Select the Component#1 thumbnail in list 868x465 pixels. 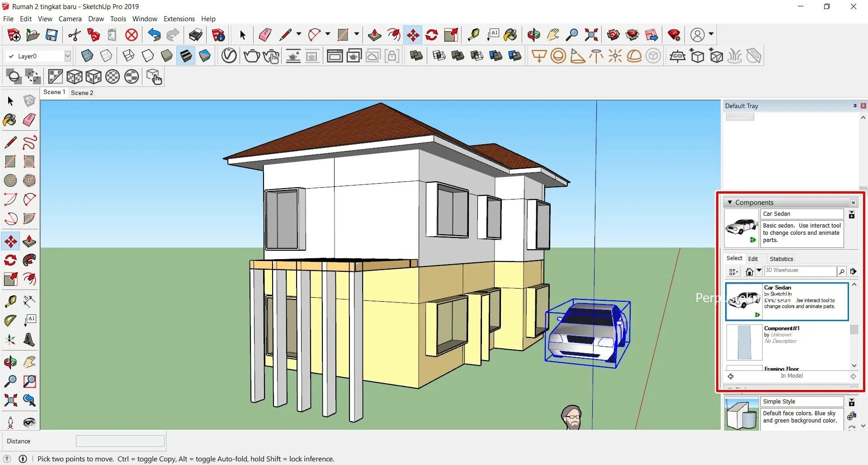click(744, 342)
